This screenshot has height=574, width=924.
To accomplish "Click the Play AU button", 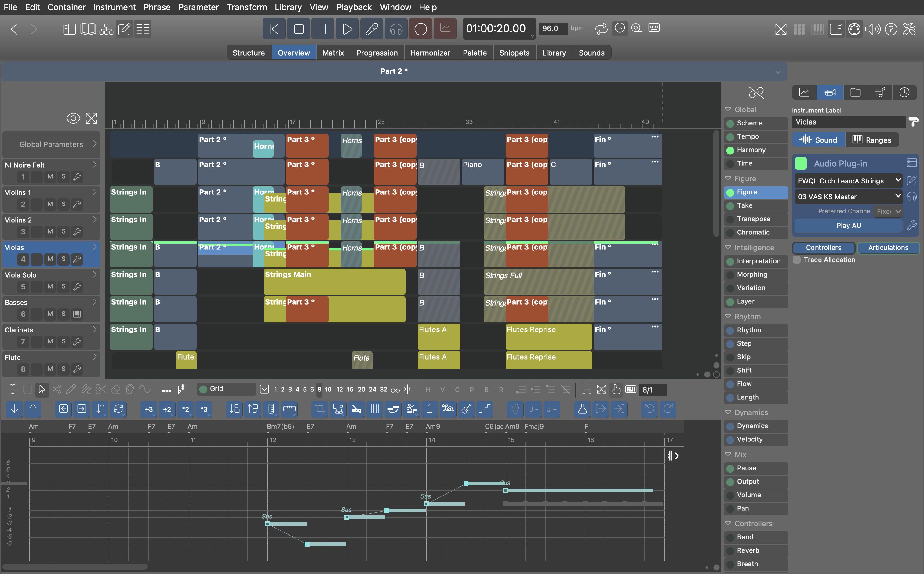I will point(849,225).
